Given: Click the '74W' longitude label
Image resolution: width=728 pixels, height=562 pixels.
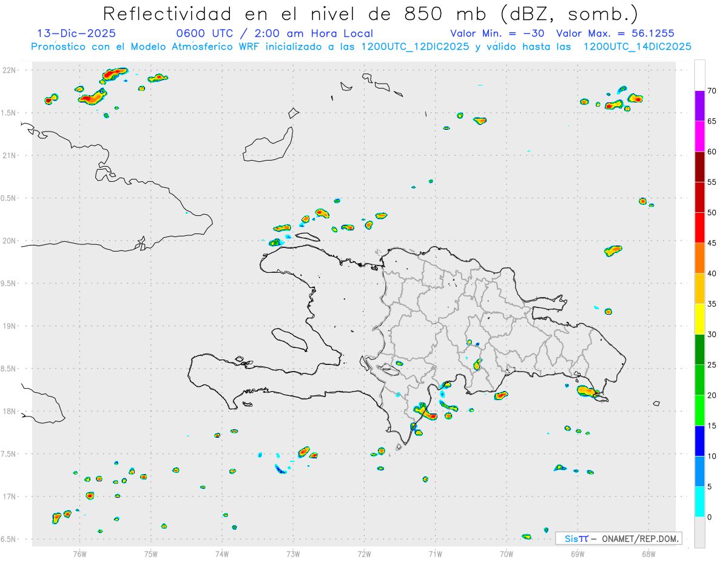Looking at the screenshot, I should (222, 554).
